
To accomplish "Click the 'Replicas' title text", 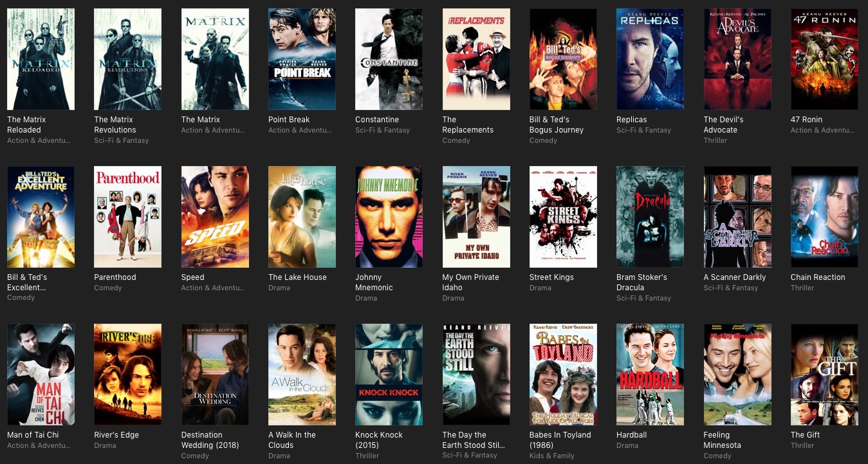I will (632, 120).
